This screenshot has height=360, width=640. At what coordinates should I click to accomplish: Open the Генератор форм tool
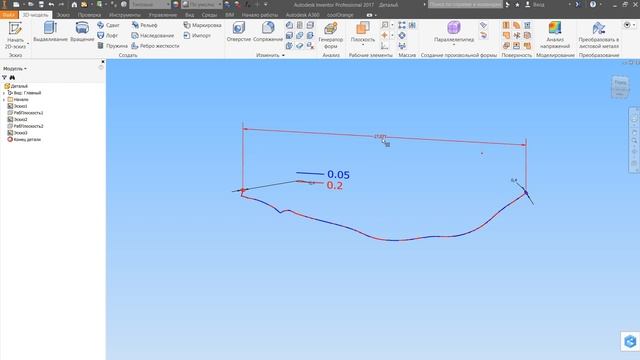pyautogui.click(x=331, y=36)
